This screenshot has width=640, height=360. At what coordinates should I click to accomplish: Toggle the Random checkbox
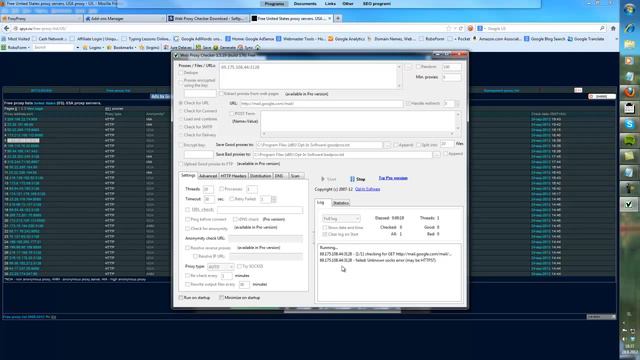click(418, 67)
